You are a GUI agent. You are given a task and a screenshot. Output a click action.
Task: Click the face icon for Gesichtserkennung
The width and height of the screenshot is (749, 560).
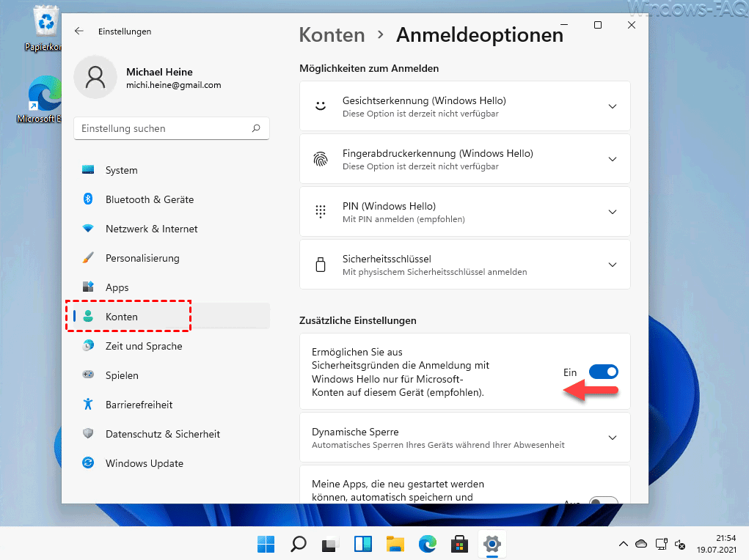click(x=321, y=106)
